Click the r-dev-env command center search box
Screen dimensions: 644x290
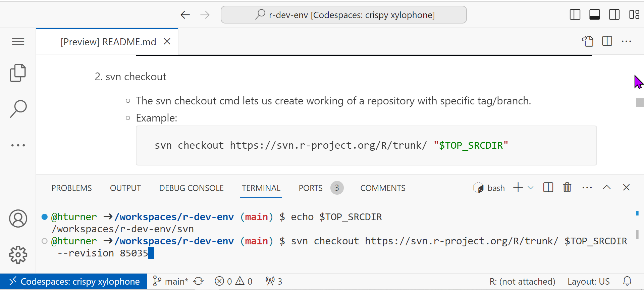343,15
